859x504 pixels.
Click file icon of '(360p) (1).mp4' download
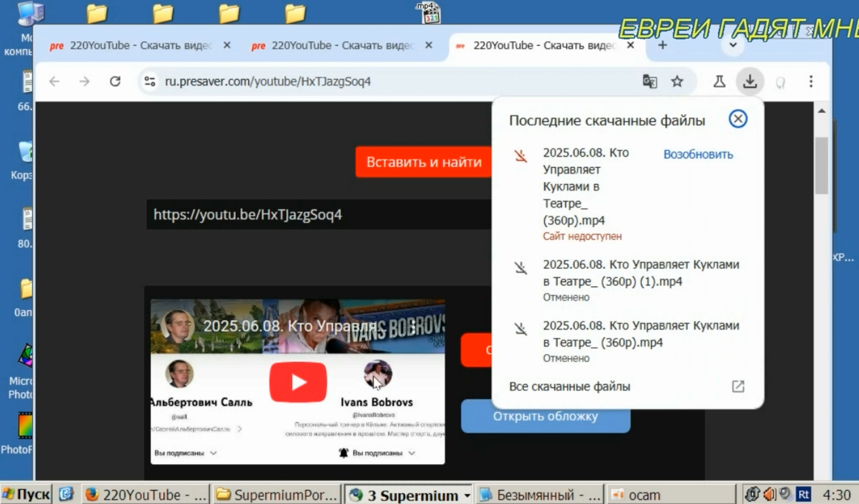[521, 267]
